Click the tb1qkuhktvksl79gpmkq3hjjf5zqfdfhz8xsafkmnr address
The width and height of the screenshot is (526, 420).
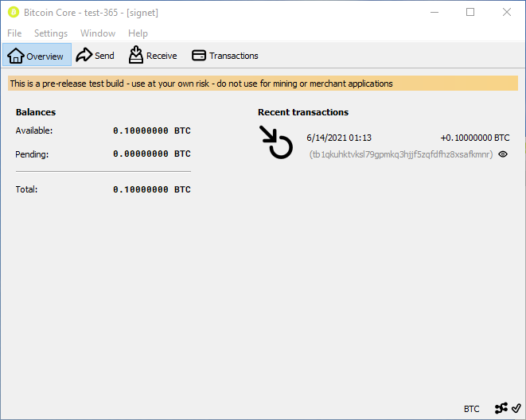click(401, 154)
